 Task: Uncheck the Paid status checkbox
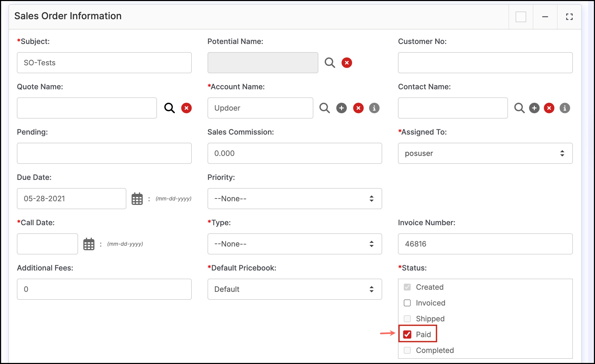tap(407, 335)
